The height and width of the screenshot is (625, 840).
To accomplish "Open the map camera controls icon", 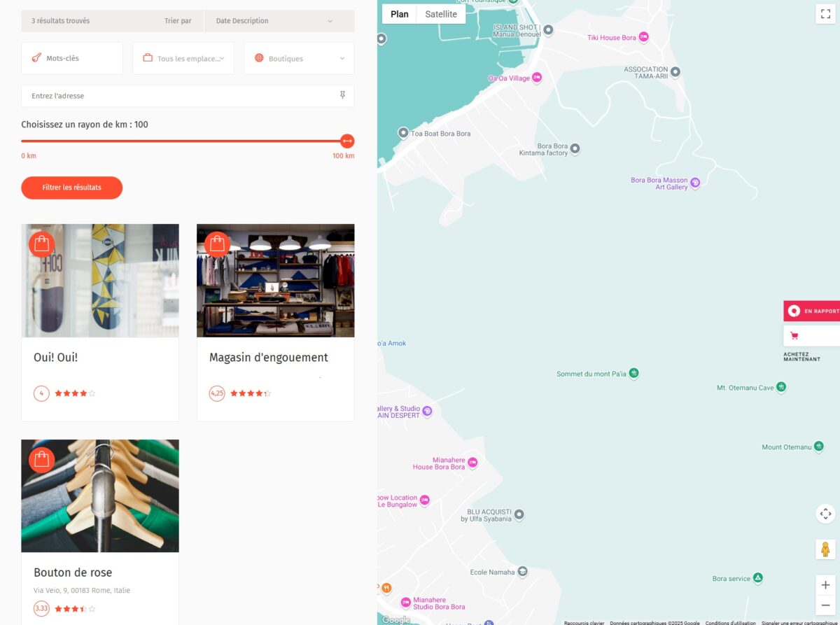I will point(825,514).
